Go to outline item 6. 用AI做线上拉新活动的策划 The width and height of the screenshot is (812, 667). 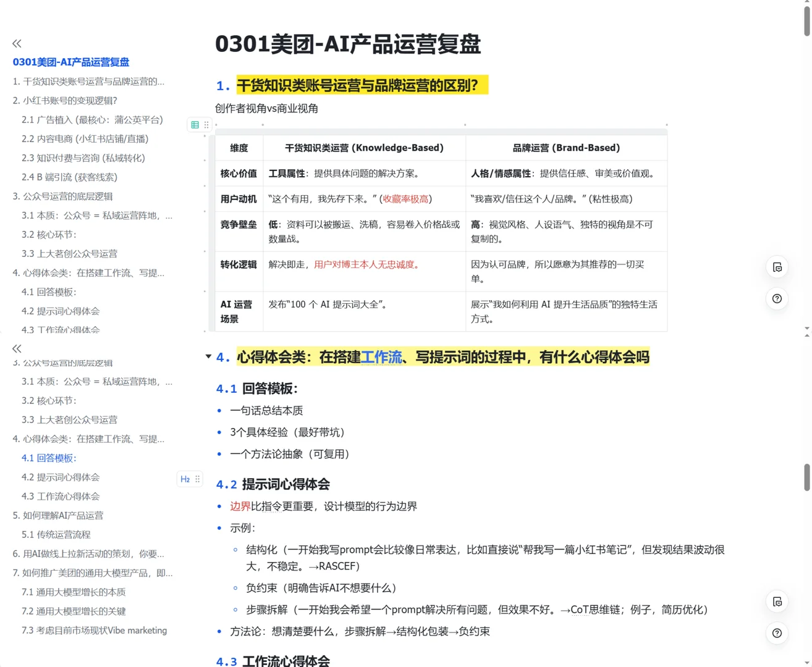tap(88, 553)
